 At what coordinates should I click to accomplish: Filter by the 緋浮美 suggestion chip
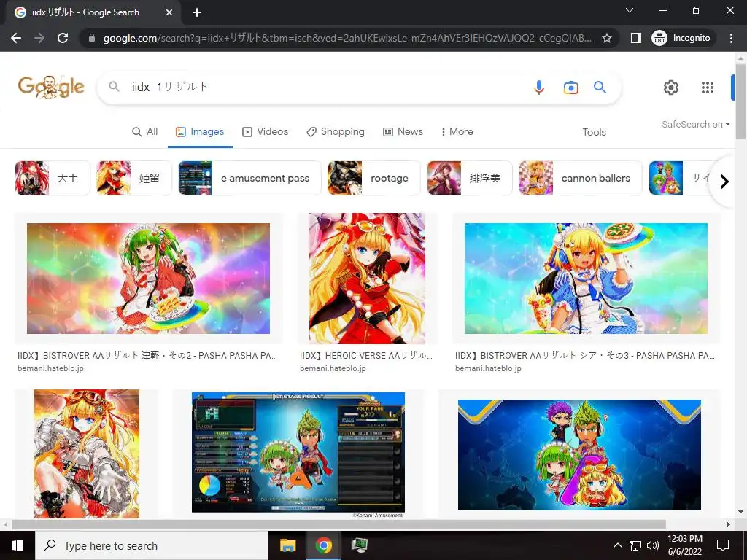(x=470, y=178)
